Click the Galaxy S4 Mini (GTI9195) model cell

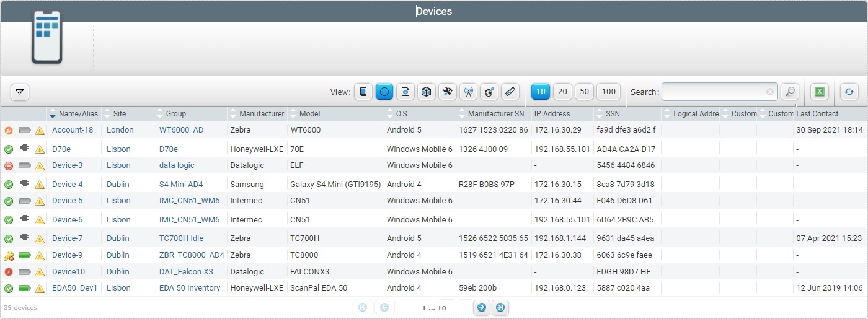point(335,185)
